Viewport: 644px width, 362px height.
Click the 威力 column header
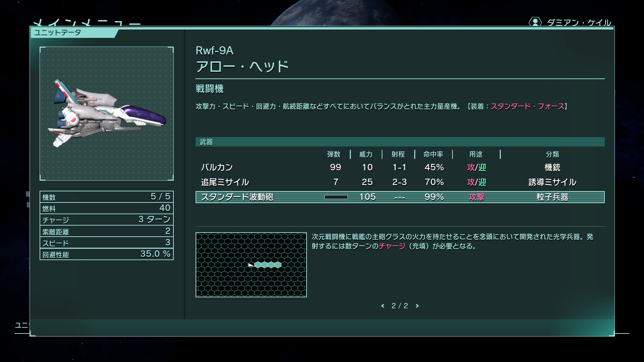[366, 154]
